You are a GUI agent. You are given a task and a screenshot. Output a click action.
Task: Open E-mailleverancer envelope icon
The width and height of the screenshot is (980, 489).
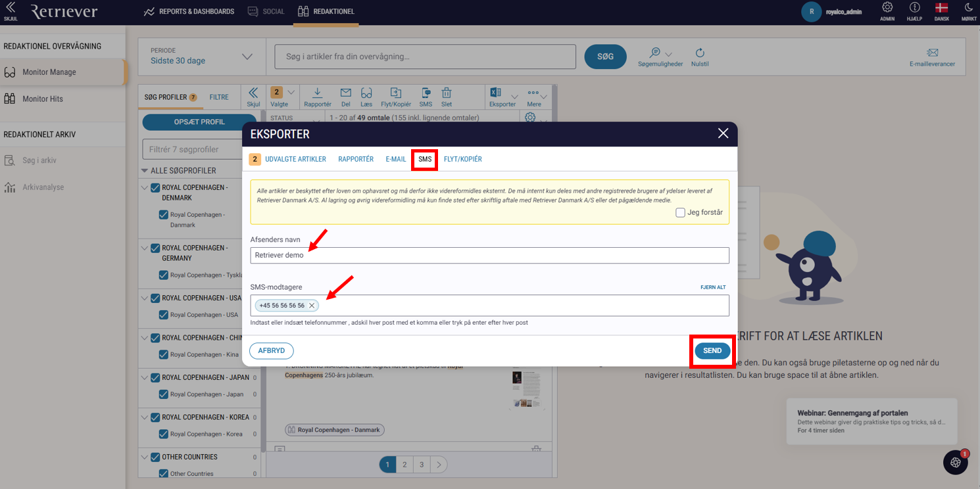(932, 53)
